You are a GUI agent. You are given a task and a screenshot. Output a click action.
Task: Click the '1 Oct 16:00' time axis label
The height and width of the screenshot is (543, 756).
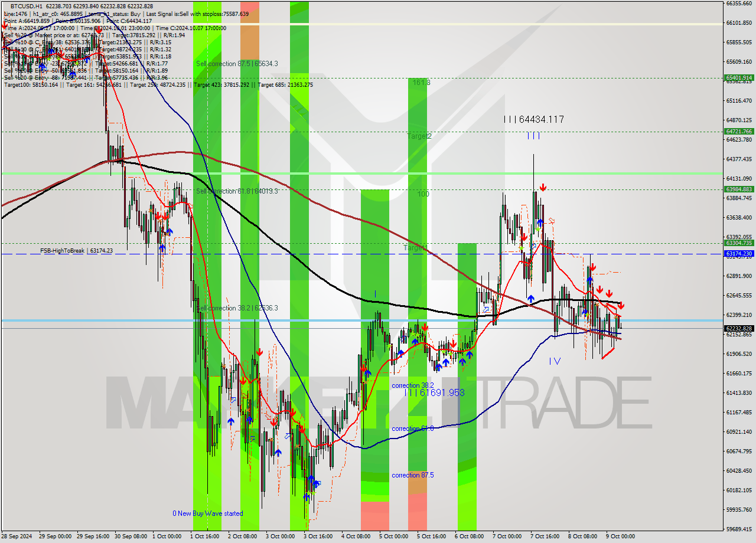(x=204, y=537)
